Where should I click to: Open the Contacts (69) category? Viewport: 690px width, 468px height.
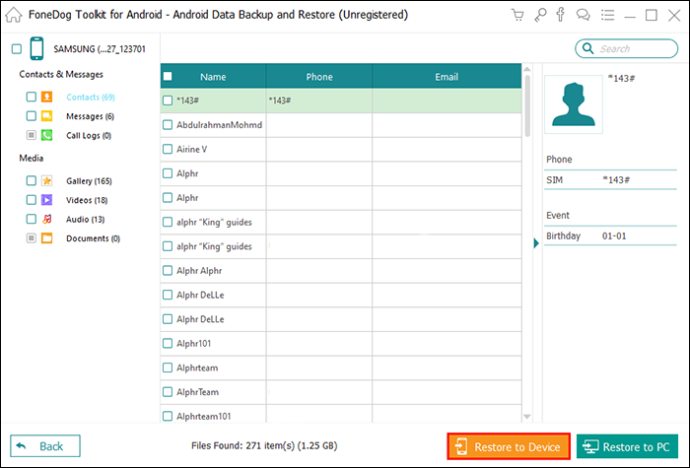pyautogui.click(x=91, y=97)
